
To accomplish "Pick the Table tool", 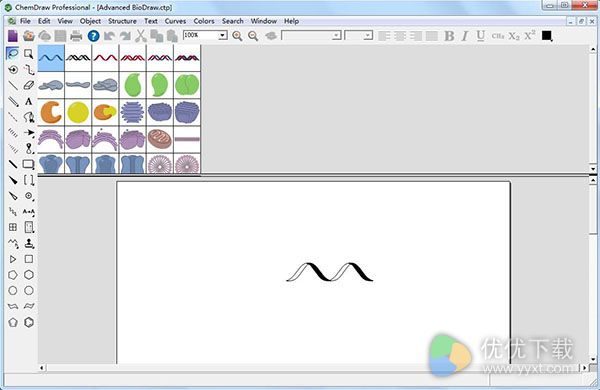I will tap(13, 227).
